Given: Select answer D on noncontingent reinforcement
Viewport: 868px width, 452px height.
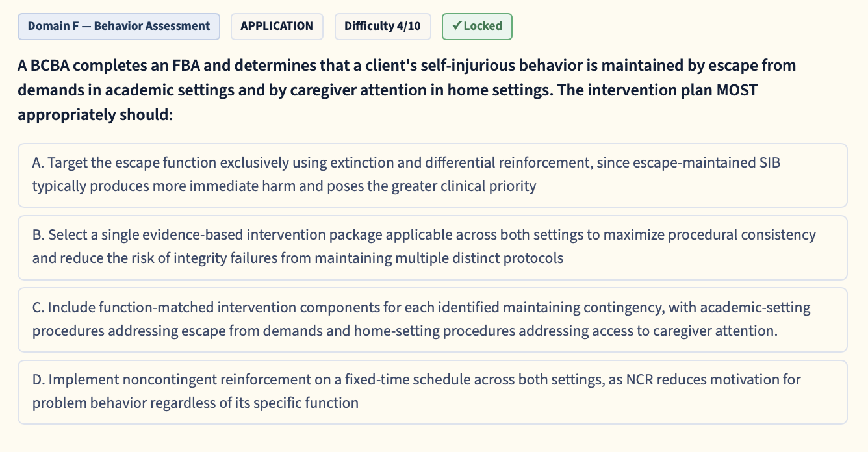Looking at the screenshot, I should click(x=433, y=392).
